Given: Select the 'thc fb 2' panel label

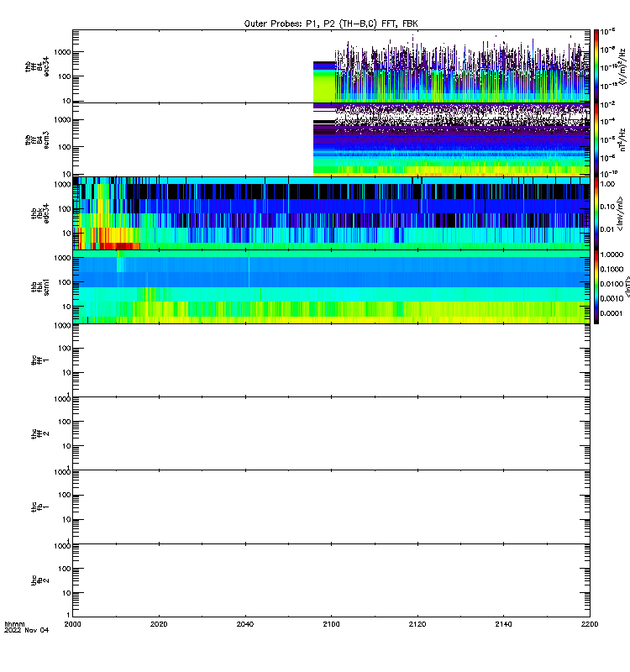Looking at the screenshot, I should pyautogui.click(x=40, y=580).
